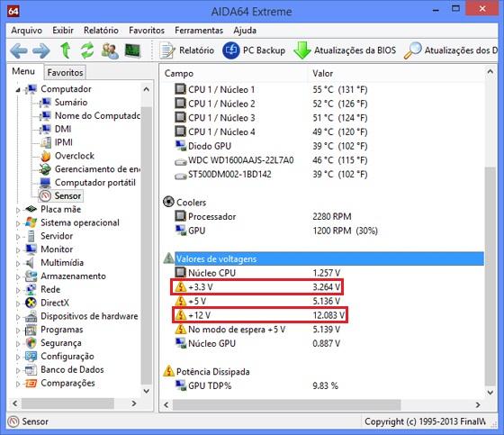The image size is (504, 435).
Task: Select Nome do Computador tree item
Action: [97, 115]
